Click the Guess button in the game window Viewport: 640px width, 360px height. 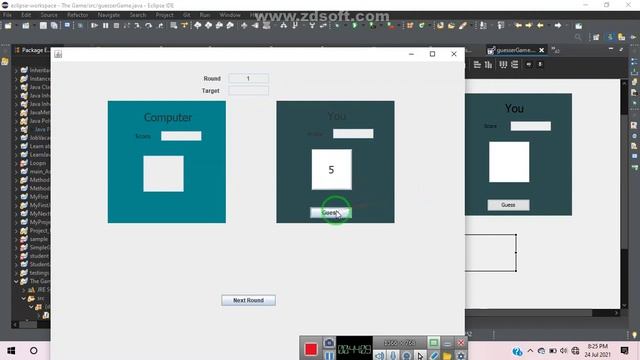(x=331, y=213)
